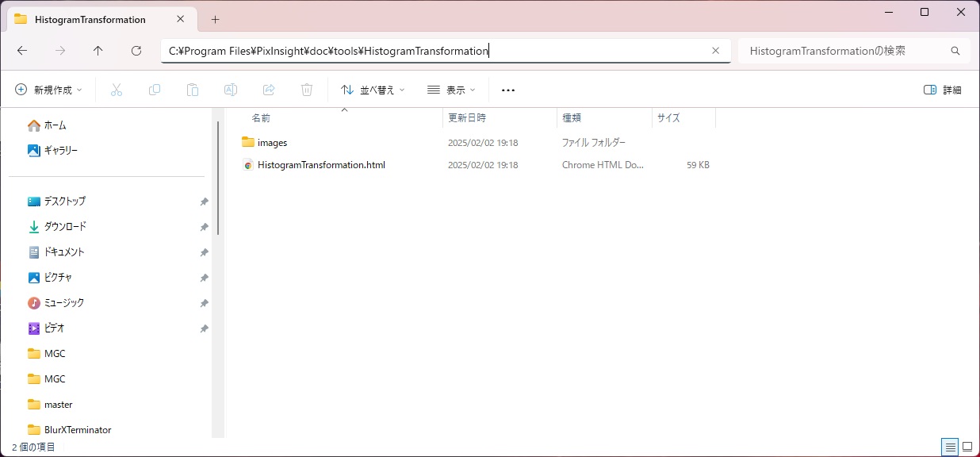
Task: Click the 2 個の項目 status text
Action: tap(33, 447)
